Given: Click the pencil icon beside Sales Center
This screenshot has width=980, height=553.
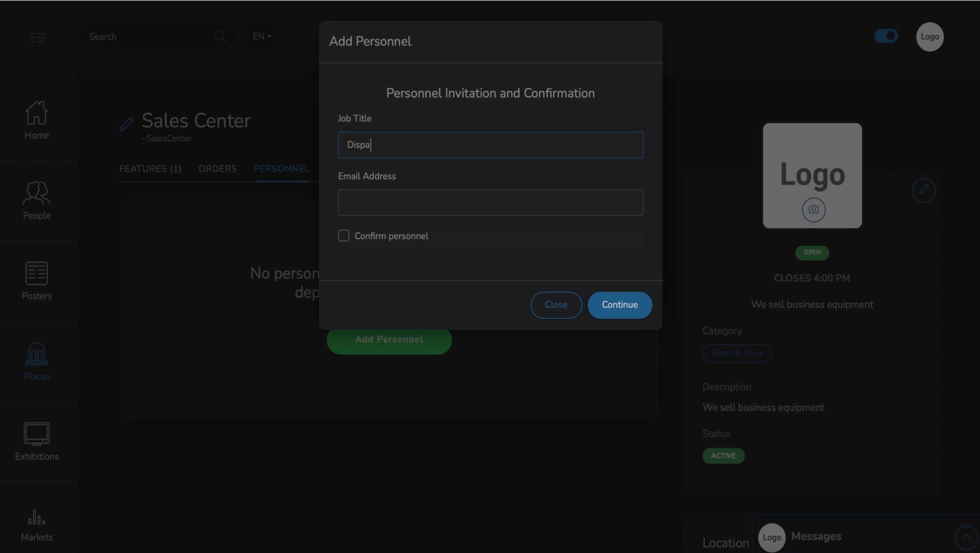Looking at the screenshot, I should [126, 124].
